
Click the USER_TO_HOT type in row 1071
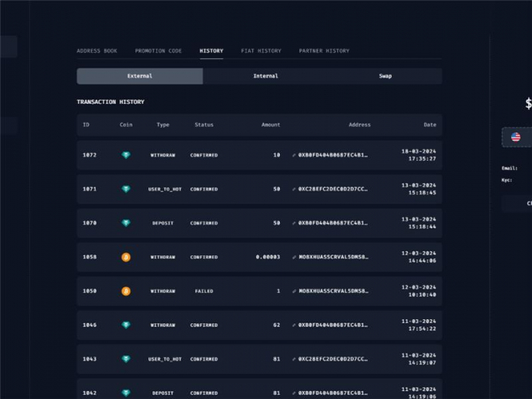165,189
